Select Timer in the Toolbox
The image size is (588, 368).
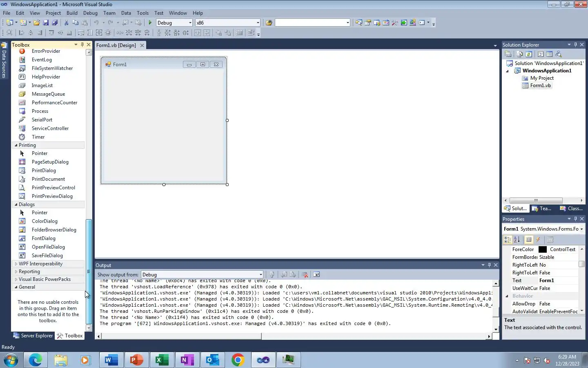pos(38,137)
